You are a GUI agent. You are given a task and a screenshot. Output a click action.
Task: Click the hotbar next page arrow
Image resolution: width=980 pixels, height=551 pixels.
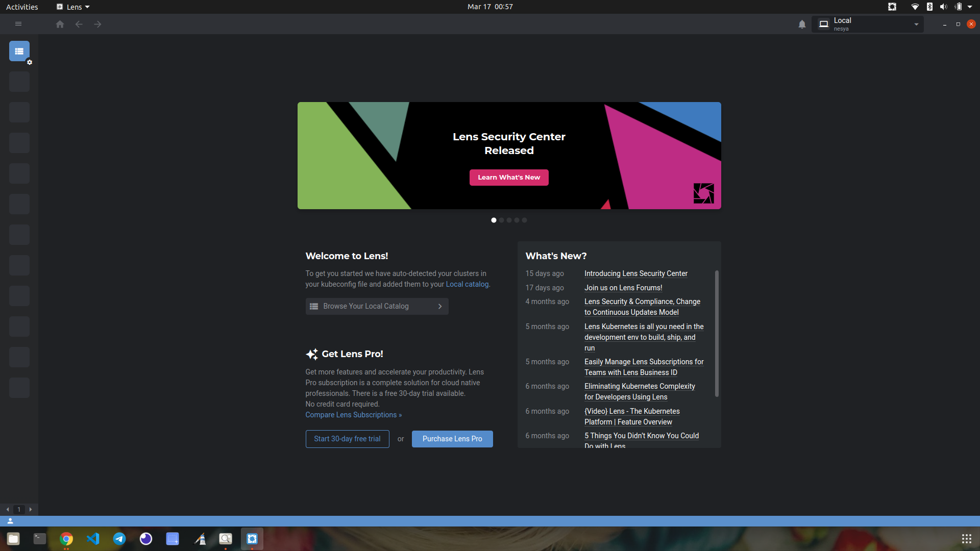click(x=31, y=509)
